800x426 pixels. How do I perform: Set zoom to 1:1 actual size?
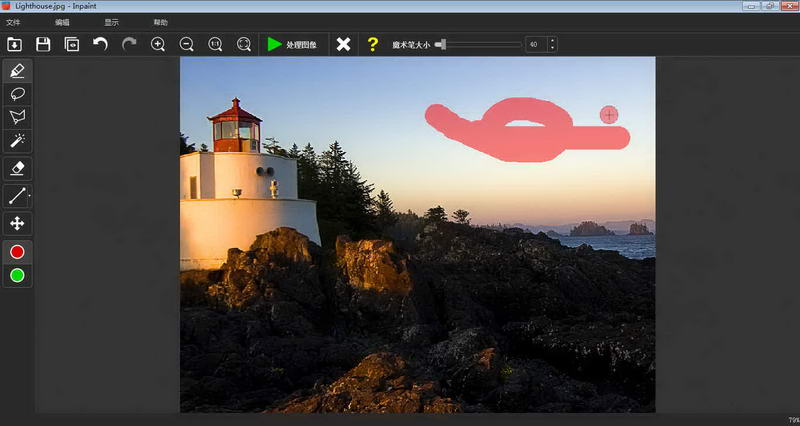click(x=215, y=44)
